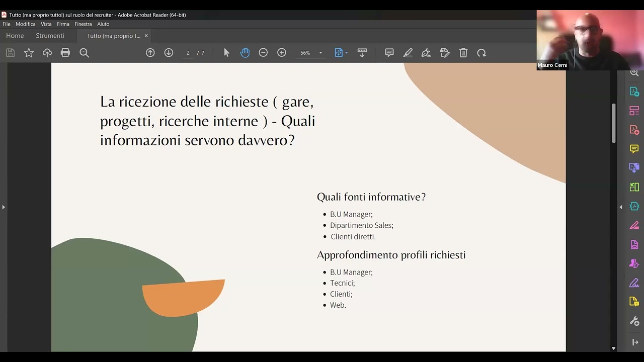Click the current page number field

click(188, 53)
